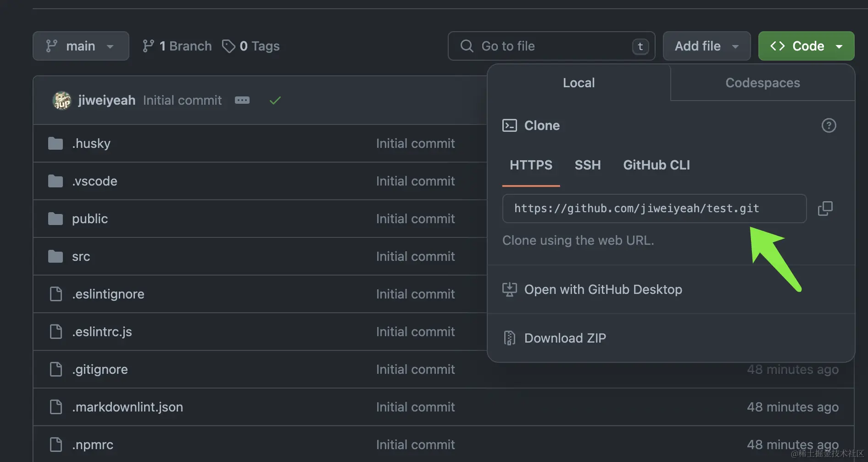Open Initial commit message in public row
868x462 pixels.
415,219
